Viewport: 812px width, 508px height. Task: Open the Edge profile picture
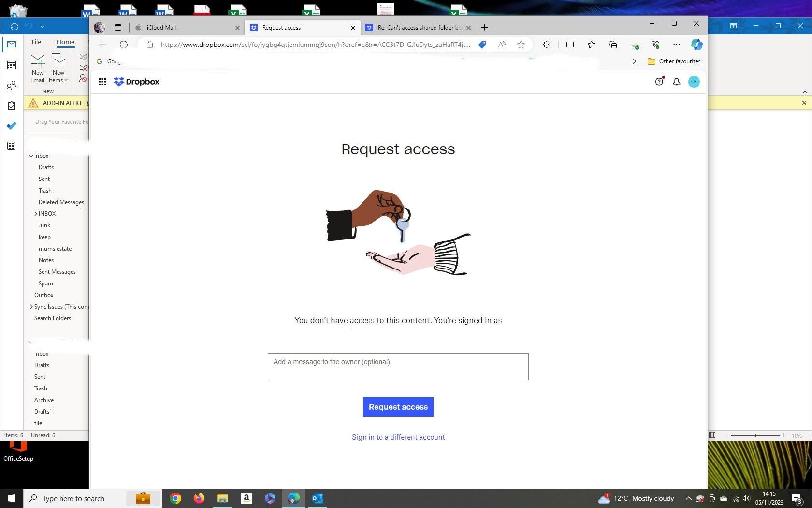pyautogui.click(x=100, y=28)
